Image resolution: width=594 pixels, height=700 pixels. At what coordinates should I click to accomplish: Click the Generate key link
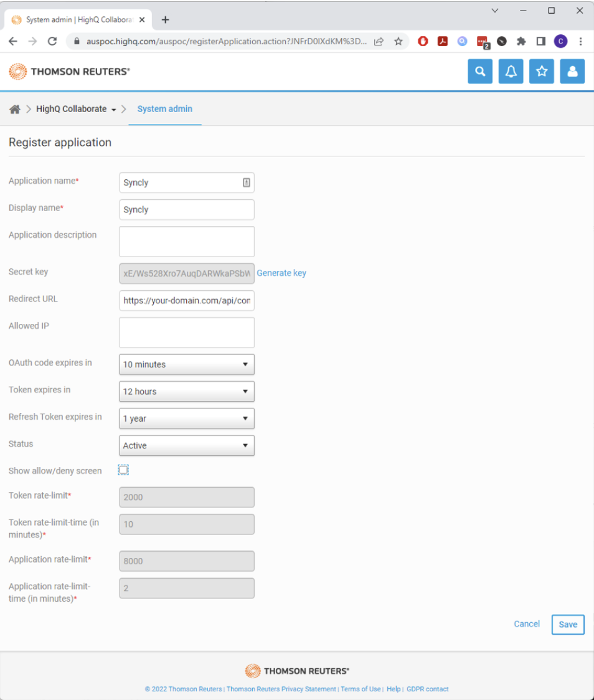pyautogui.click(x=281, y=273)
